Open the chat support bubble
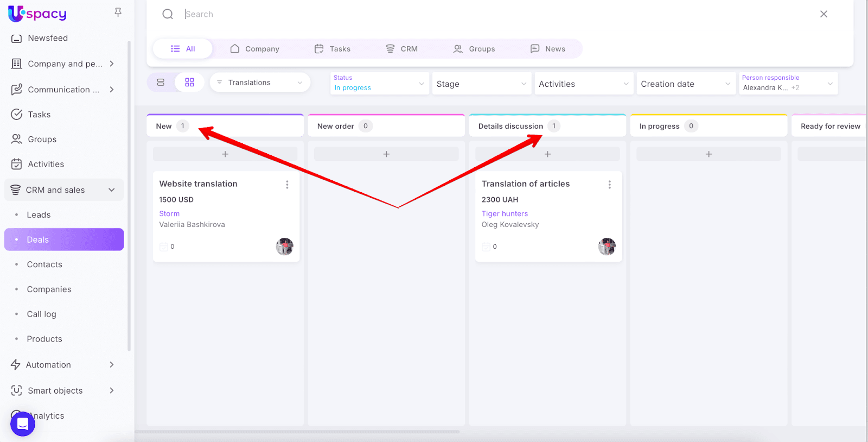This screenshot has height=442, width=868. coord(23,424)
